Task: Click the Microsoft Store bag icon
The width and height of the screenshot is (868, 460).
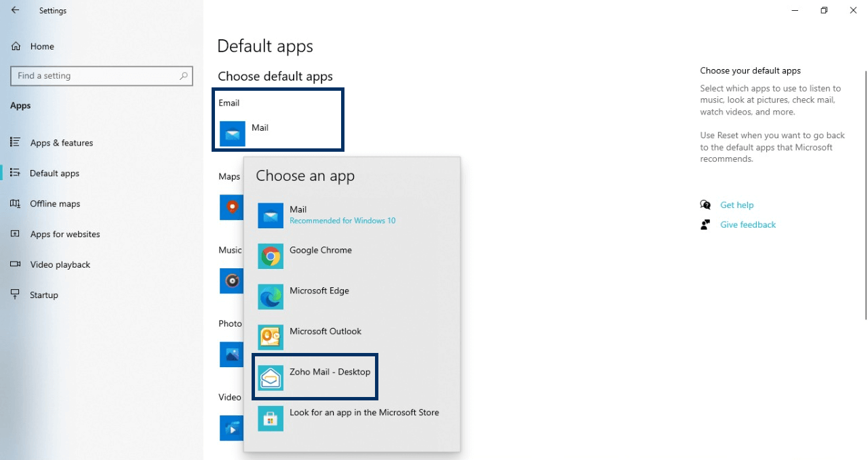Action: coord(271,419)
